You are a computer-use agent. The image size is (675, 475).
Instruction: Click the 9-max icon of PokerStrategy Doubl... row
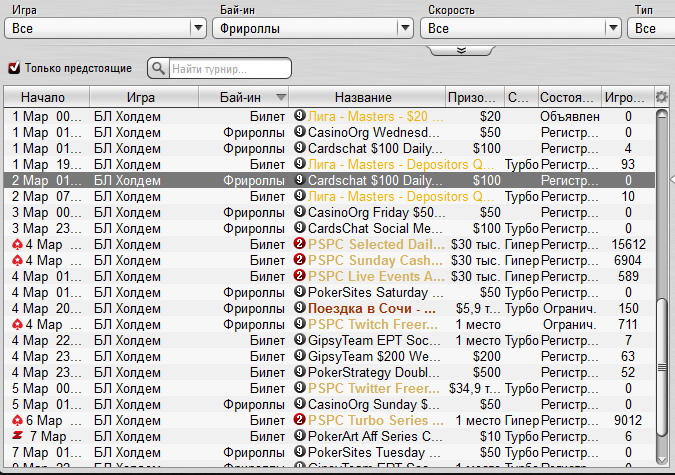click(x=300, y=371)
